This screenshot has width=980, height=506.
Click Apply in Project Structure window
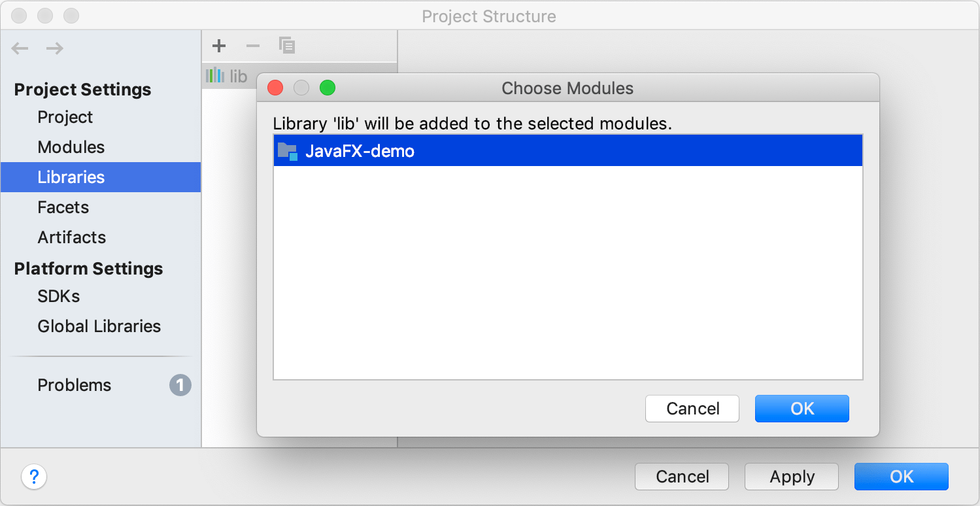coord(792,477)
